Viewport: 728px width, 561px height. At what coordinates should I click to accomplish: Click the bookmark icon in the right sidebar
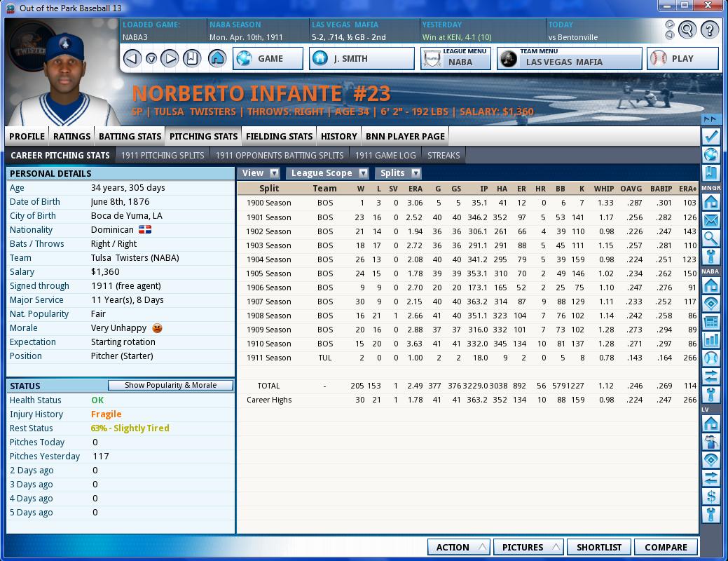(710, 173)
